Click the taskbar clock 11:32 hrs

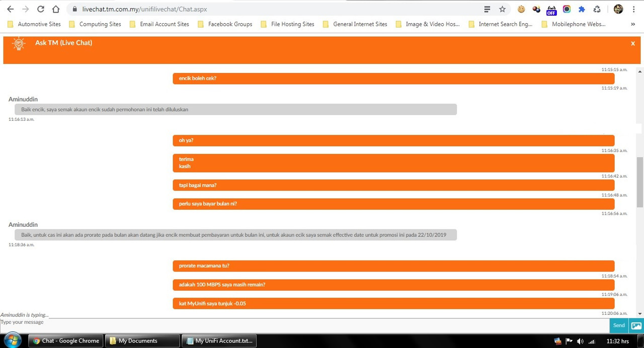pyautogui.click(x=617, y=341)
